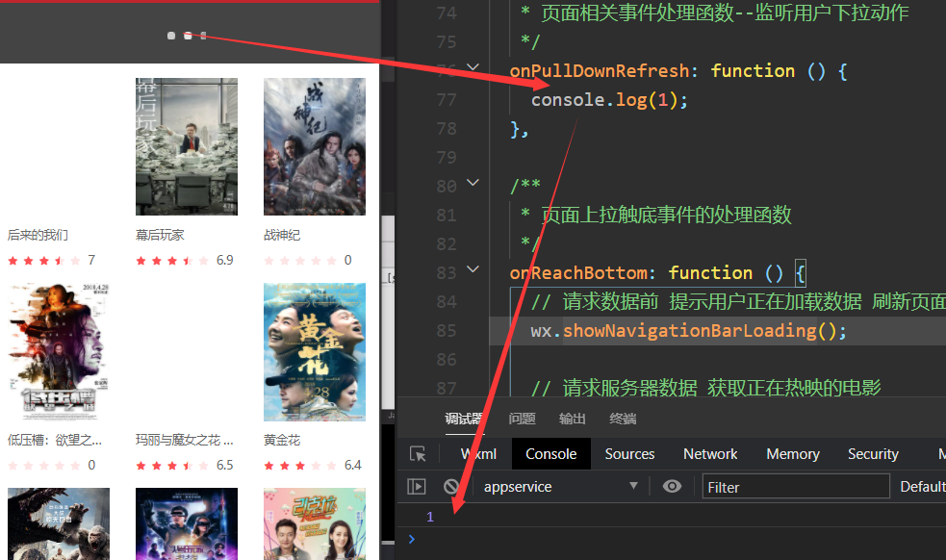Open the Default levels dropdown

coord(923,486)
